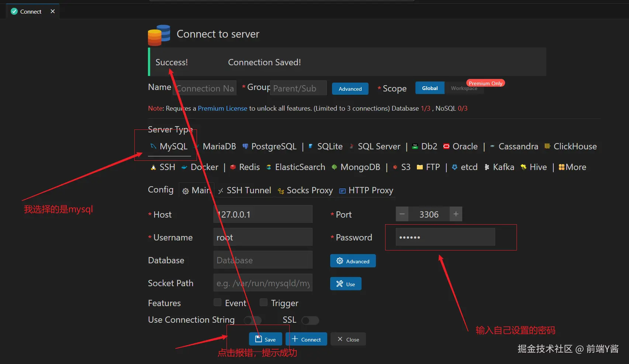Image resolution: width=629 pixels, height=364 pixels.
Task: Select ClickHouse server type
Action: click(x=571, y=146)
